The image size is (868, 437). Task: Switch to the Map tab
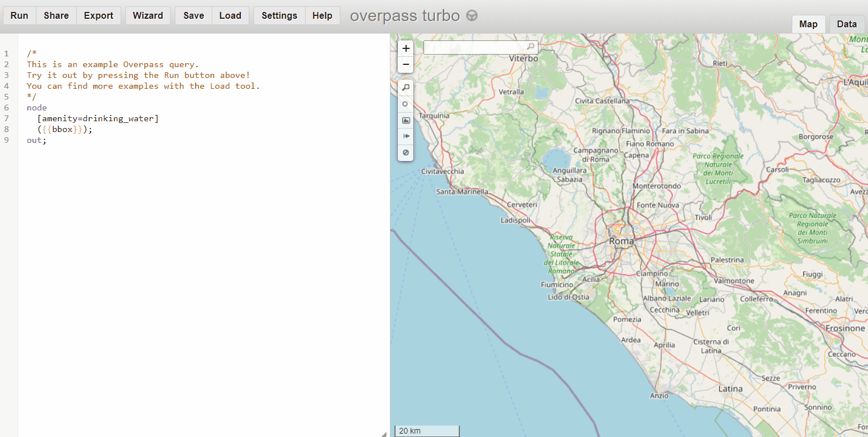pos(808,24)
